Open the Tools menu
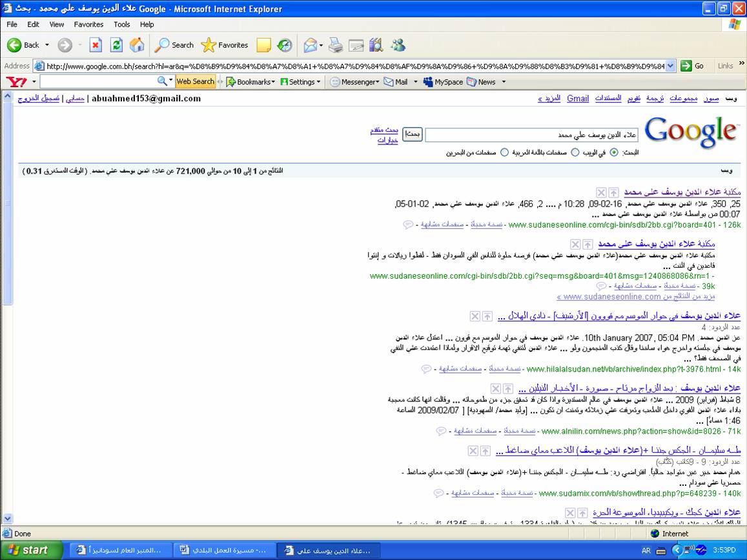This screenshot has width=747, height=560. [x=121, y=25]
